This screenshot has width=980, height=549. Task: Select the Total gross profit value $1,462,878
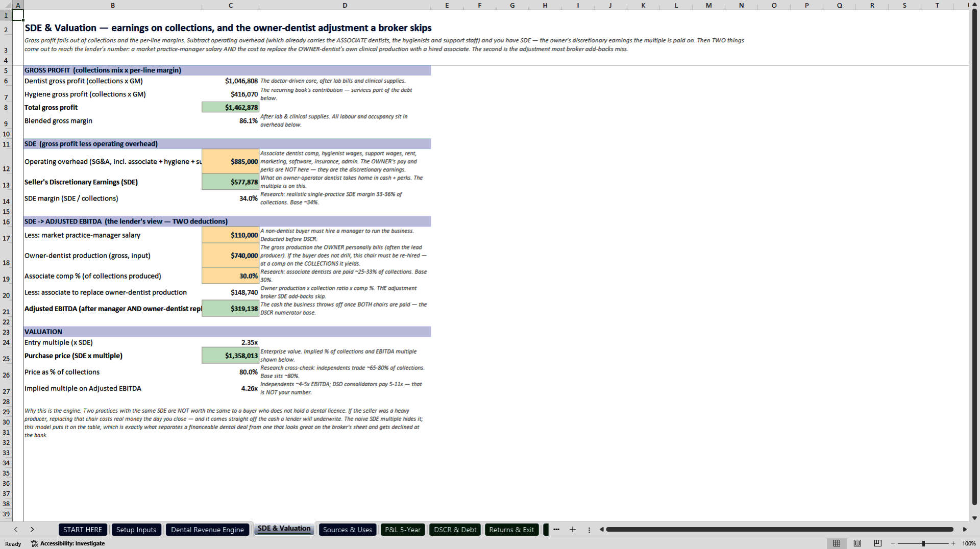click(231, 107)
